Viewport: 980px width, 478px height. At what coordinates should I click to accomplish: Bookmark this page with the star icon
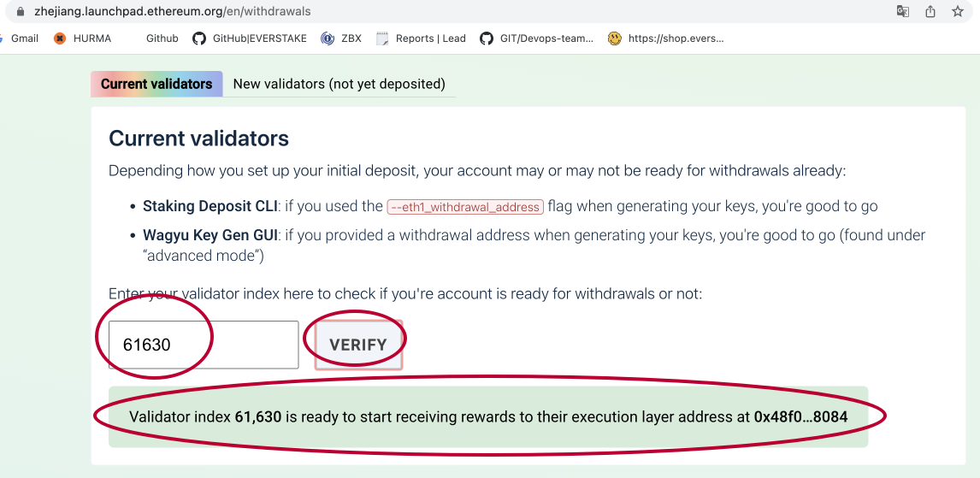click(958, 11)
